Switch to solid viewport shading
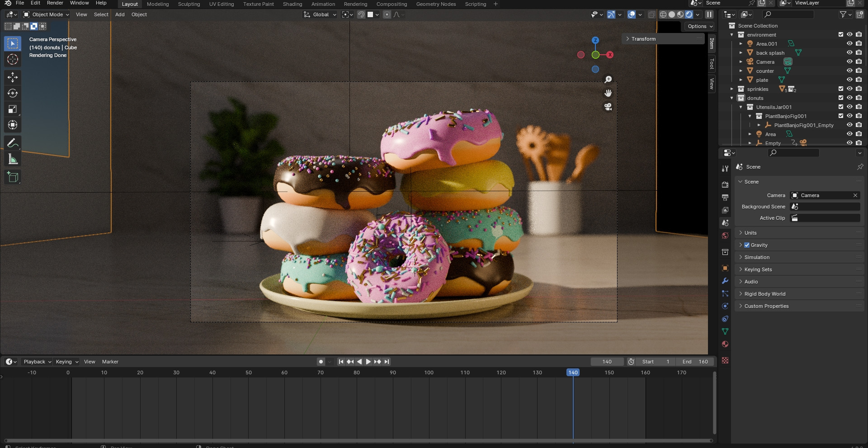868x448 pixels. point(672,14)
